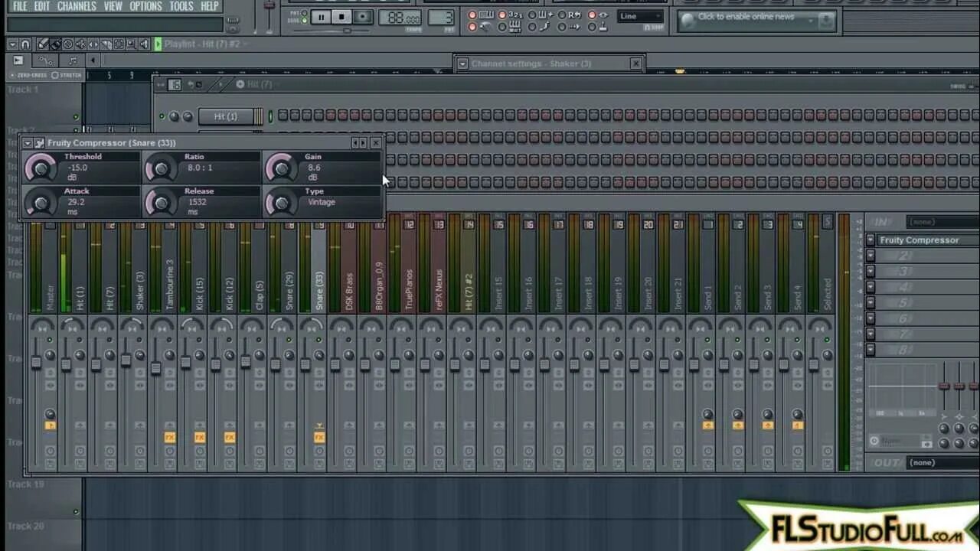The width and height of the screenshot is (980, 551).
Task: Select the playlist magnet snap icon
Action: click(x=25, y=44)
